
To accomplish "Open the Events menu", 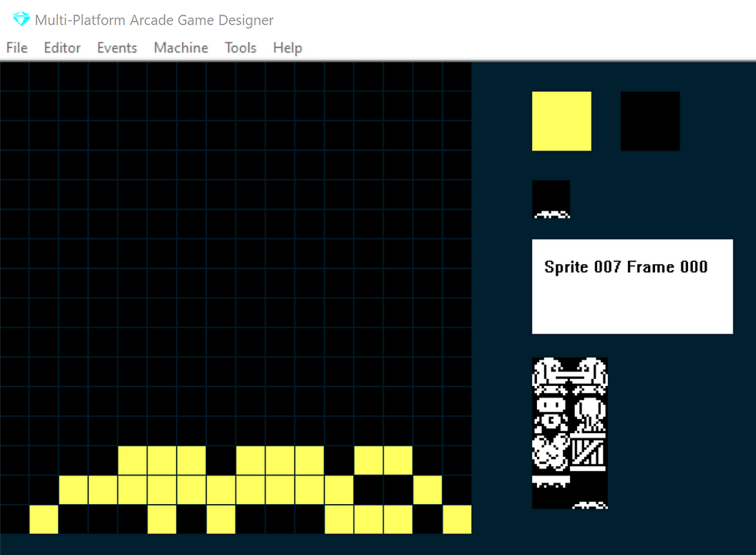I will (x=117, y=48).
